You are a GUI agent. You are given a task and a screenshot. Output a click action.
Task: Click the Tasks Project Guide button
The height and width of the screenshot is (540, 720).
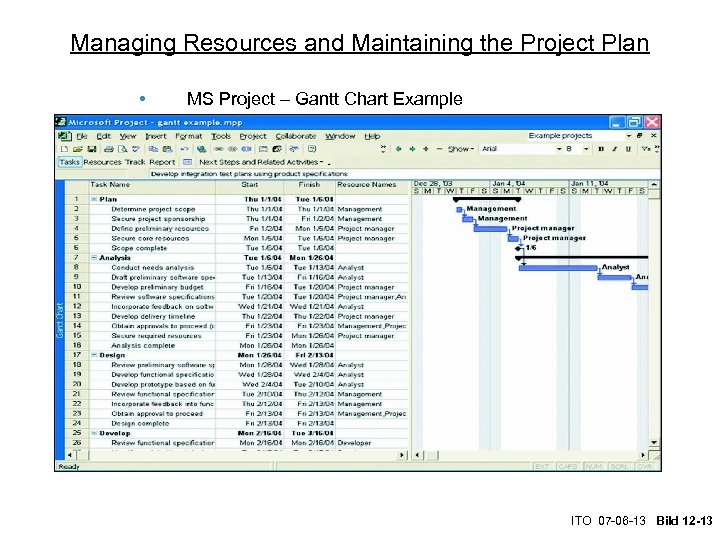click(69, 162)
